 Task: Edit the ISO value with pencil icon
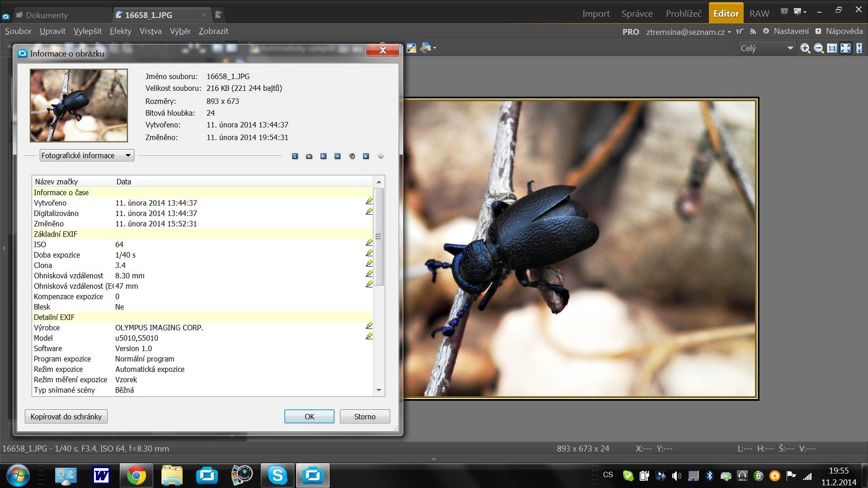pyautogui.click(x=369, y=244)
